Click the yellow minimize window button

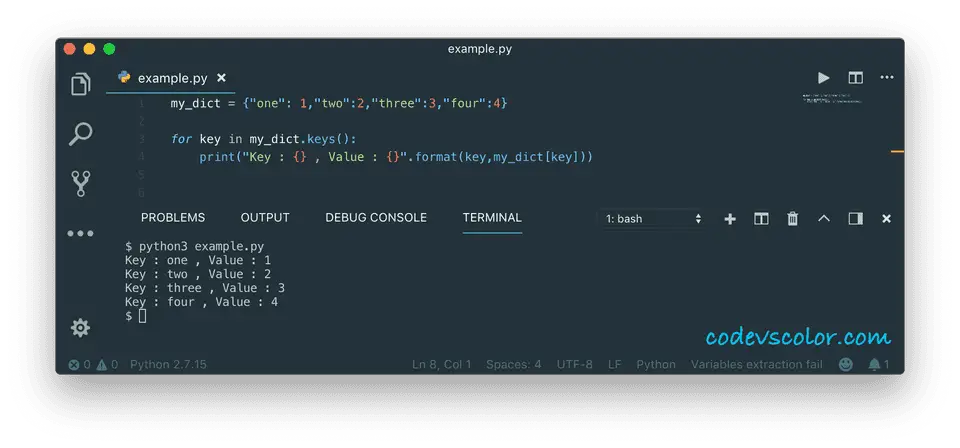coord(89,49)
